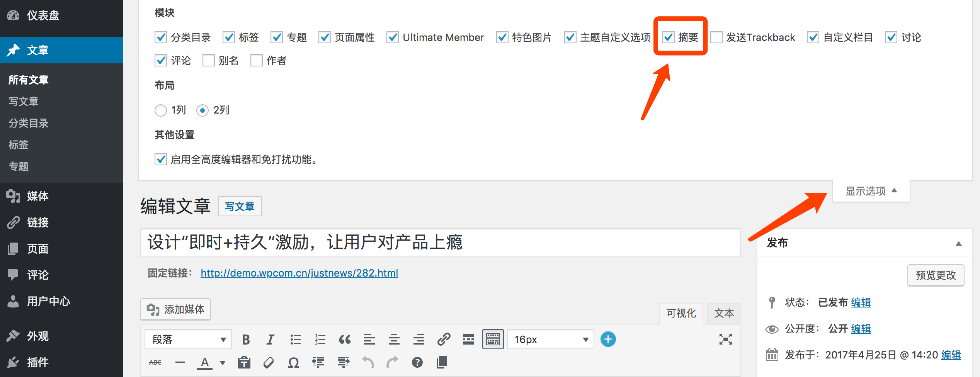
Task: Select the 1列 layout radio button
Action: click(x=161, y=110)
